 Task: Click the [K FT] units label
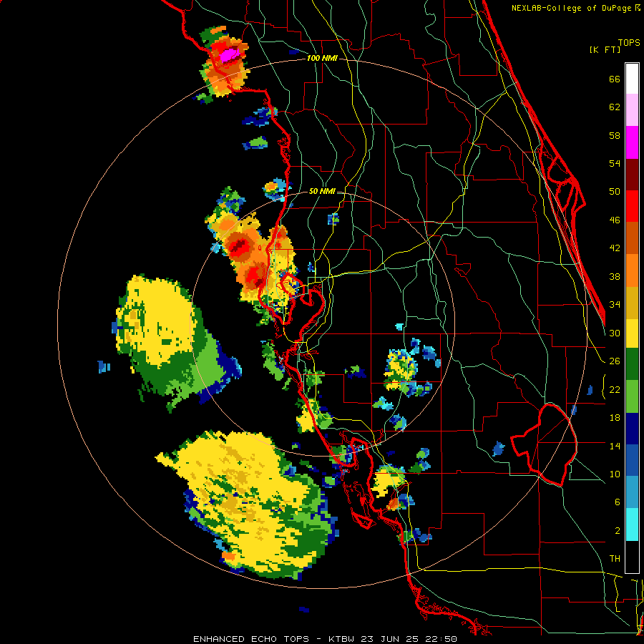[x=605, y=49]
